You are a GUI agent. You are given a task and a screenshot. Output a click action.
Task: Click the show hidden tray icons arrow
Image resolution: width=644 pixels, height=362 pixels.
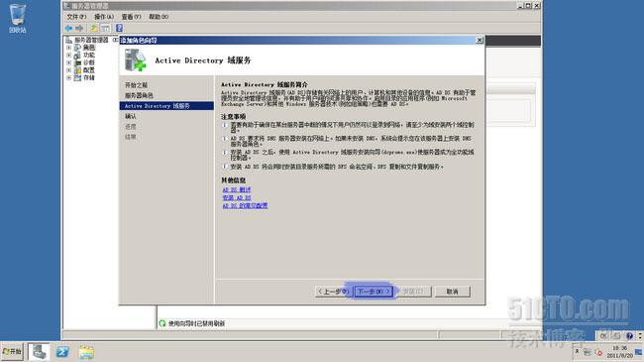coord(577,352)
